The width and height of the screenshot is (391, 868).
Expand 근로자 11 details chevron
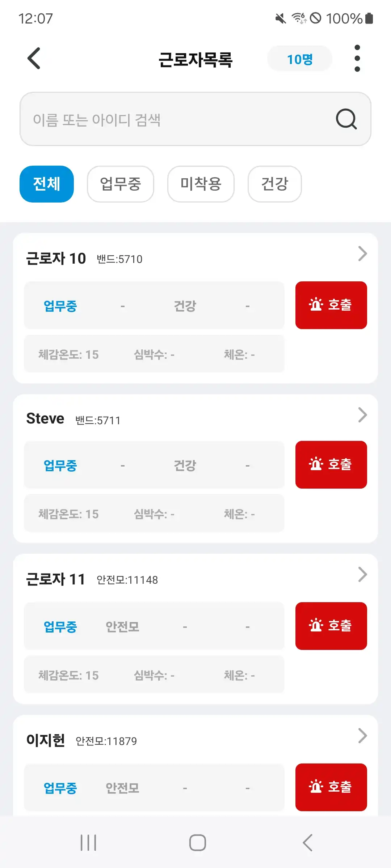362,574
